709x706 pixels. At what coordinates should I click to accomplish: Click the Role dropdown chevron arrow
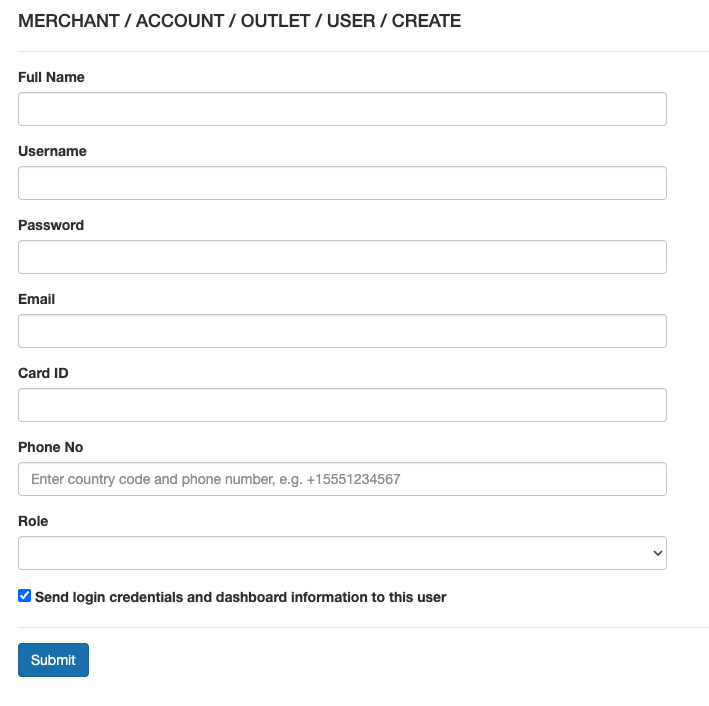(x=657, y=553)
